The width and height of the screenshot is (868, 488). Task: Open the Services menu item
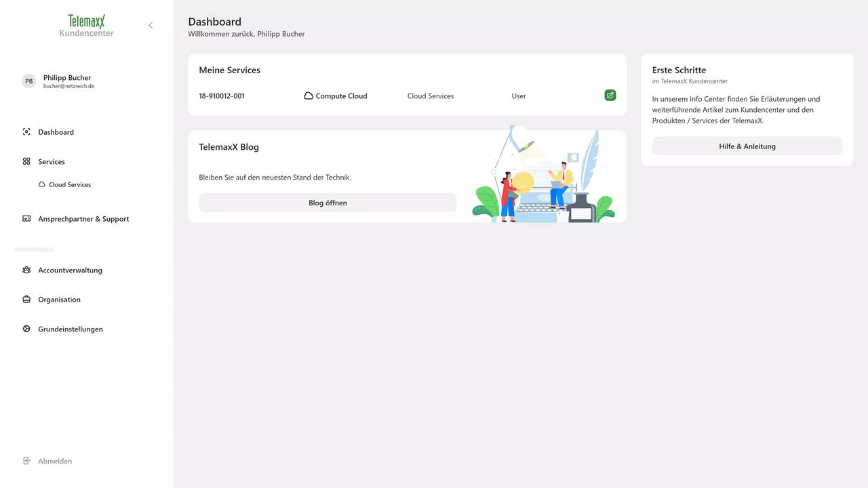point(52,161)
